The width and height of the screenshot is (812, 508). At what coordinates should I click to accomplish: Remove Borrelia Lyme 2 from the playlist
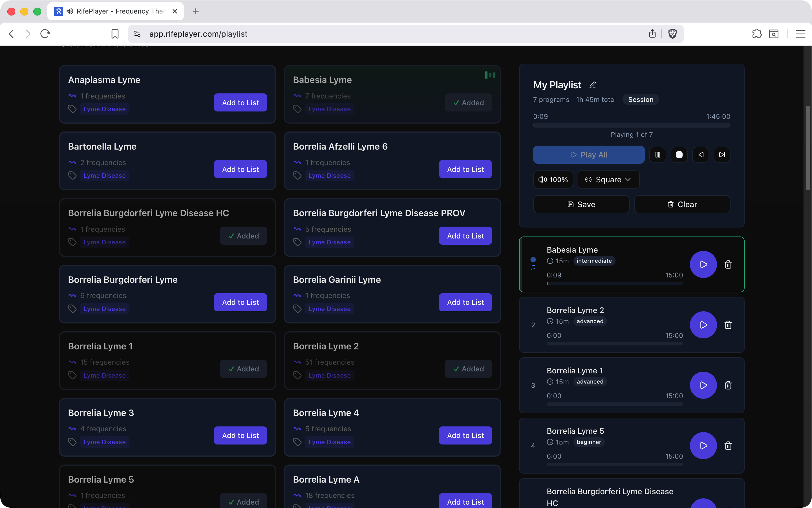[x=728, y=325]
